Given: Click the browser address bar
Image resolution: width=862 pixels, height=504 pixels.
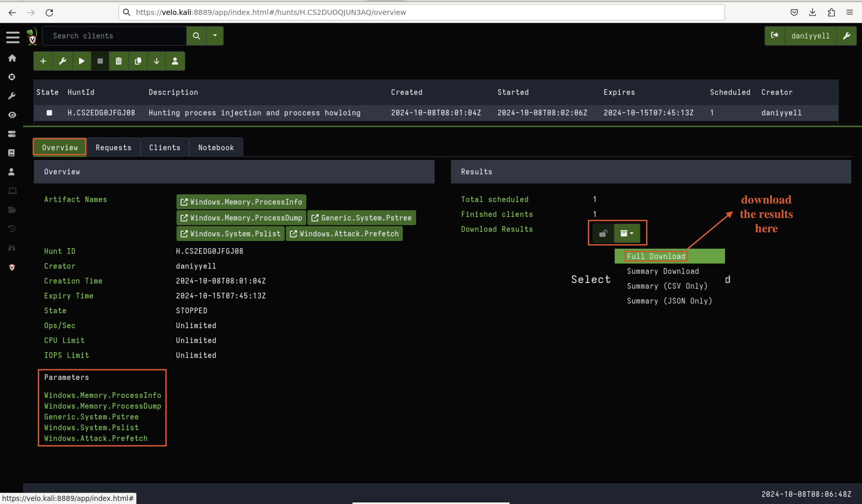Looking at the screenshot, I should (x=422, y=12).
